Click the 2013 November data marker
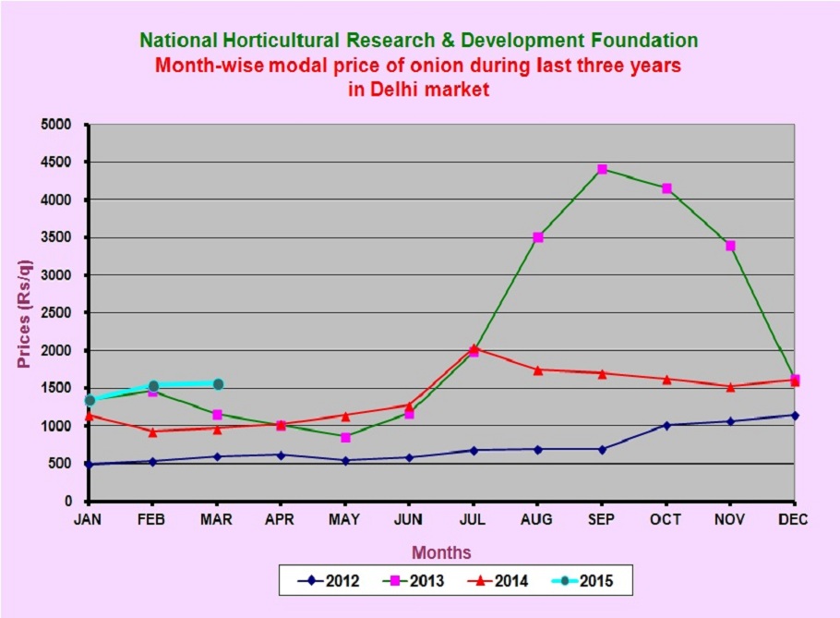 pos(730,246)
